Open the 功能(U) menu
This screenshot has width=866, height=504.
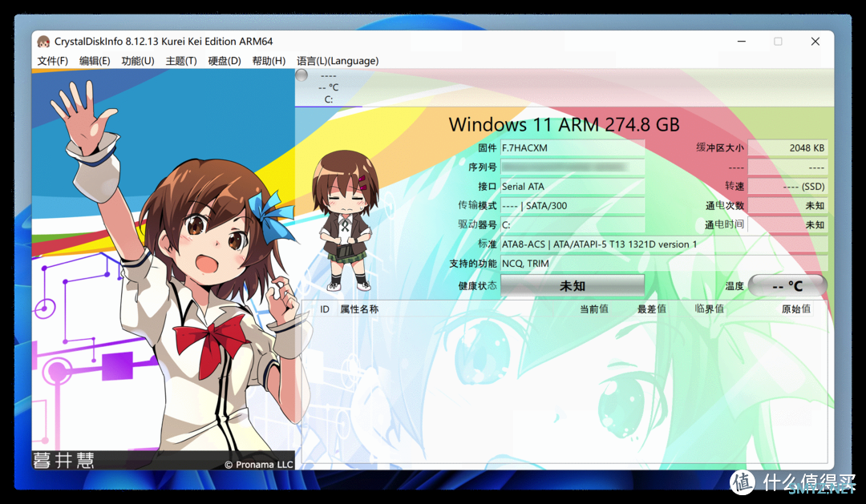[138, 61]
